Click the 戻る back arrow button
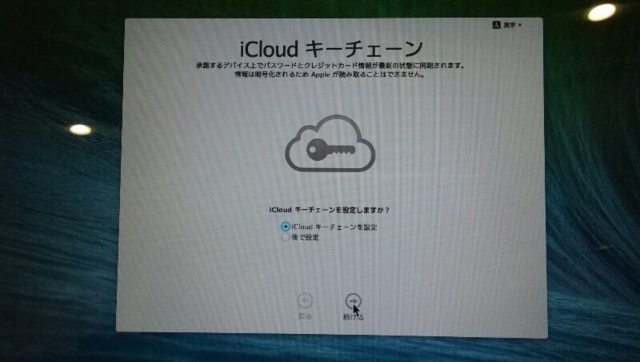 pyautogui.click(x=305, y=301)
